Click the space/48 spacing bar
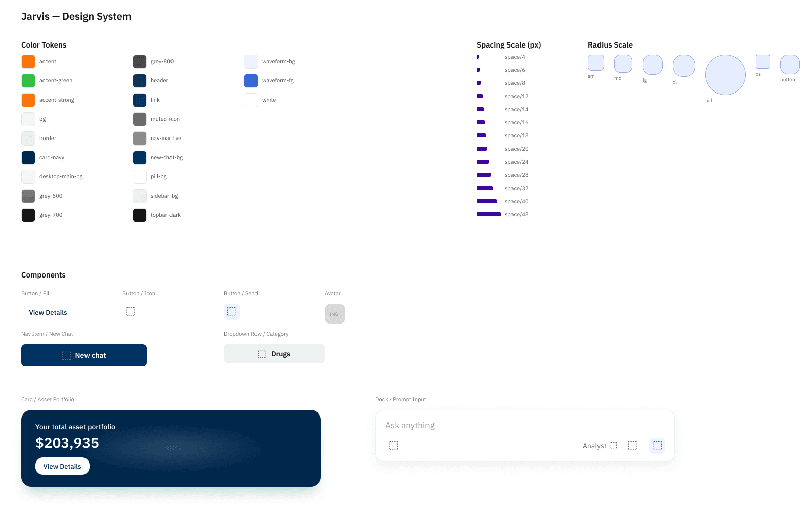 click(x=489, y=214)
